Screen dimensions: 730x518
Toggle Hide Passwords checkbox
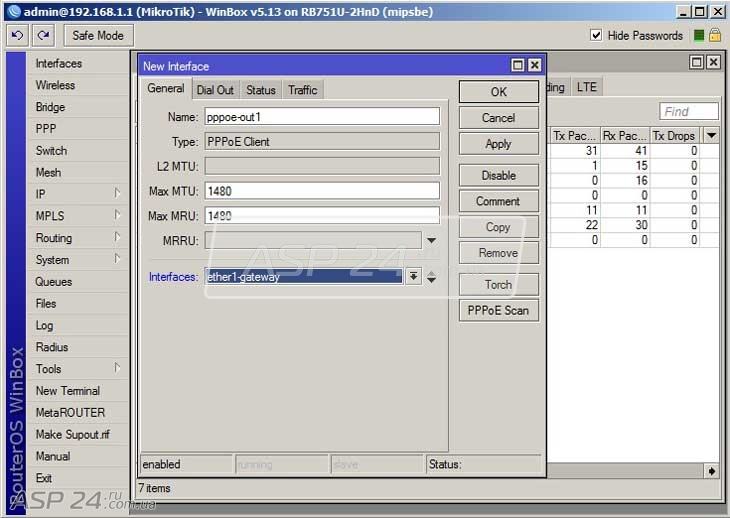595,35
